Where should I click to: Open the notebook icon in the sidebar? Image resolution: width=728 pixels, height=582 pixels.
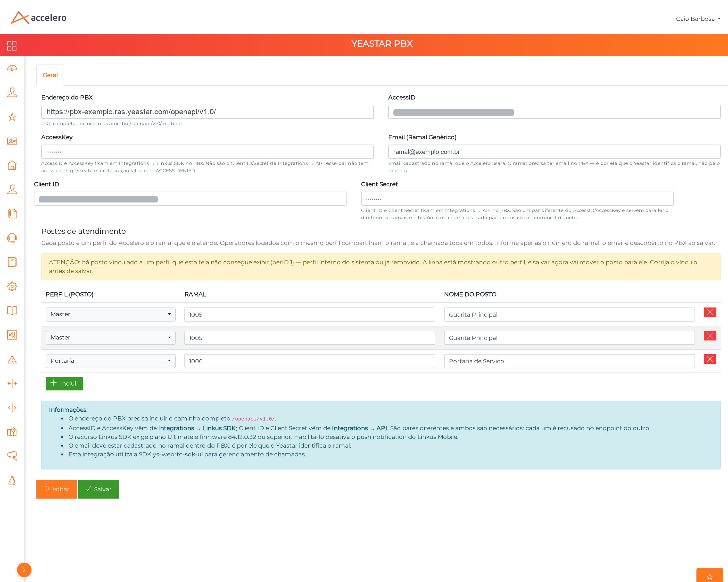point(12,262)
